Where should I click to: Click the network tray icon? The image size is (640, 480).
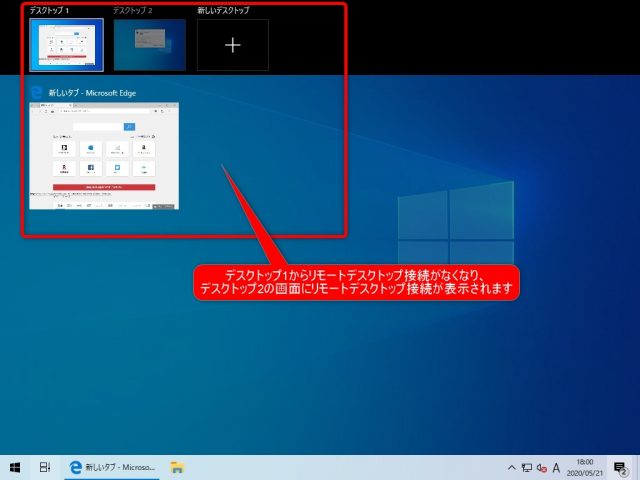click(x=527, y=468)
